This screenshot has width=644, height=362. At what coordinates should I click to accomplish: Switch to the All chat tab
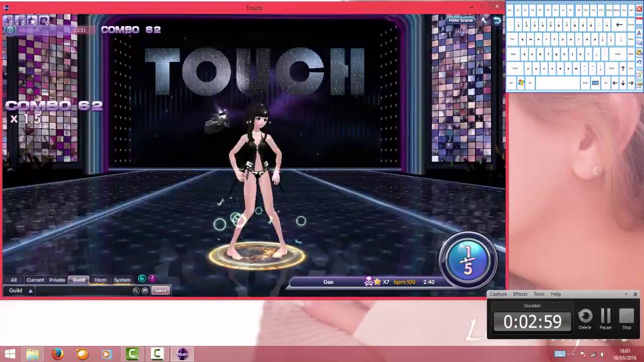pyautogui.click(x=14, y=280)
